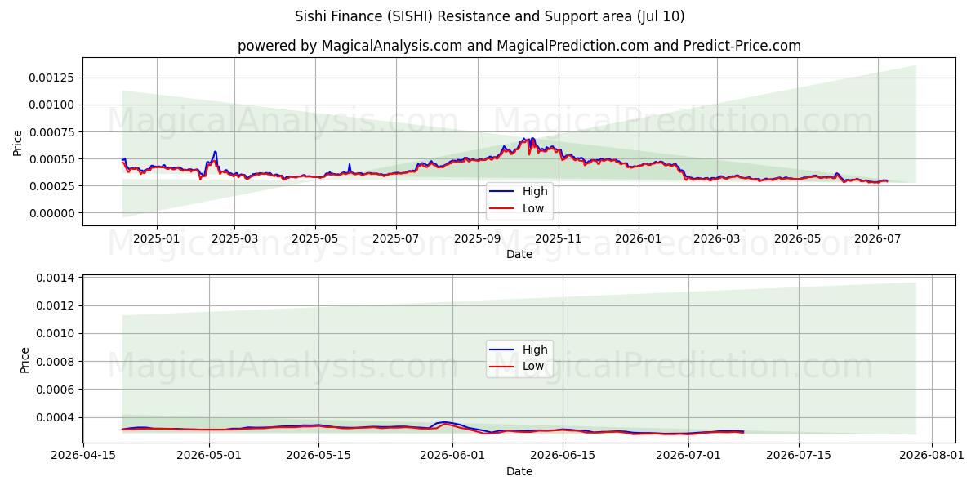
Task: Click the 2026-06-15 date tick label
Action: (562, 456)
